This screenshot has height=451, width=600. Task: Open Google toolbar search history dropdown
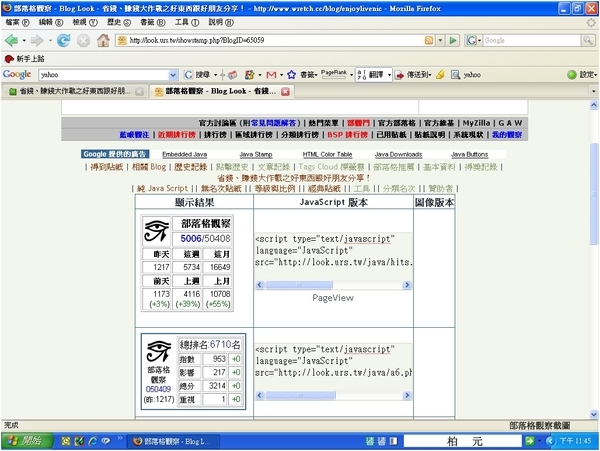pos(173,75)
